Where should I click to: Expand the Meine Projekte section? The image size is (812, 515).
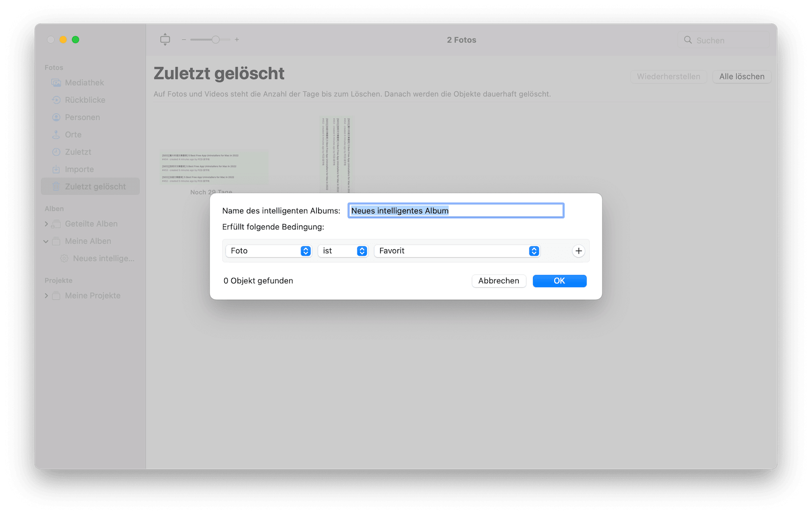[x=46, y=296]
